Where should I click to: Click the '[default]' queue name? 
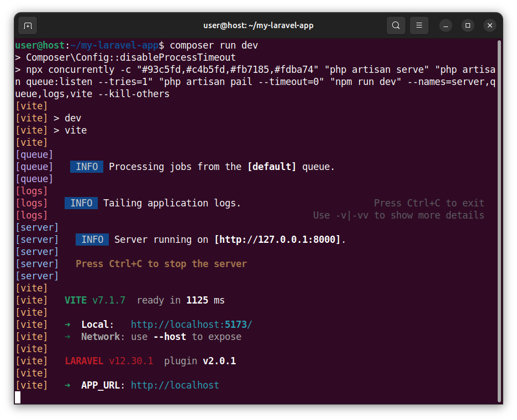(x=272, y=167)
